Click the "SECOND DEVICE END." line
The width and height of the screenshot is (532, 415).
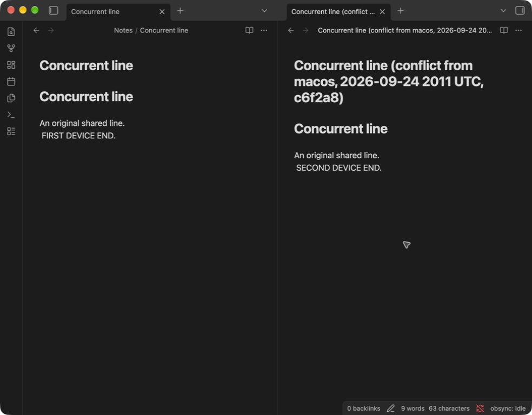[x=338, y=168]
